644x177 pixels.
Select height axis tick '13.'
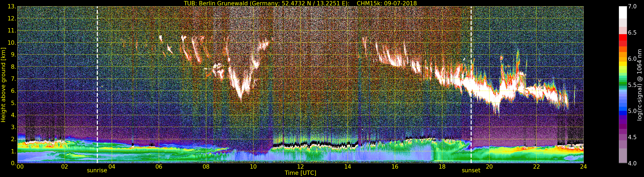[12, 6]
